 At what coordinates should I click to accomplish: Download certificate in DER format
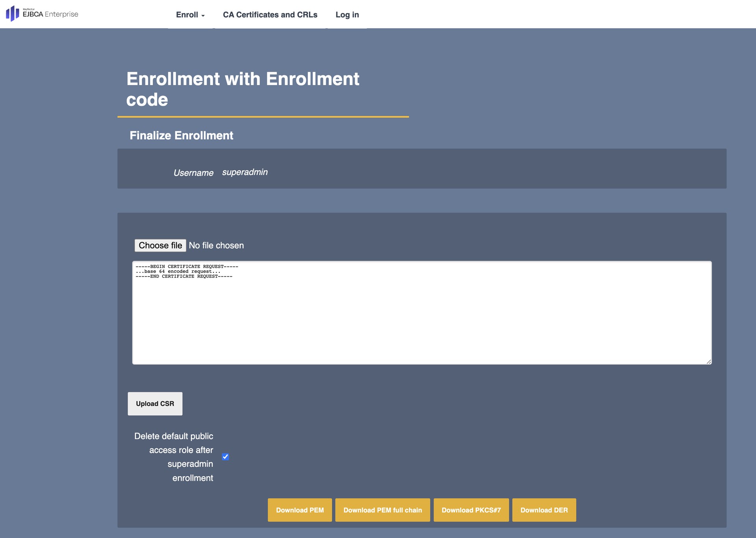(x=544, y=510)
